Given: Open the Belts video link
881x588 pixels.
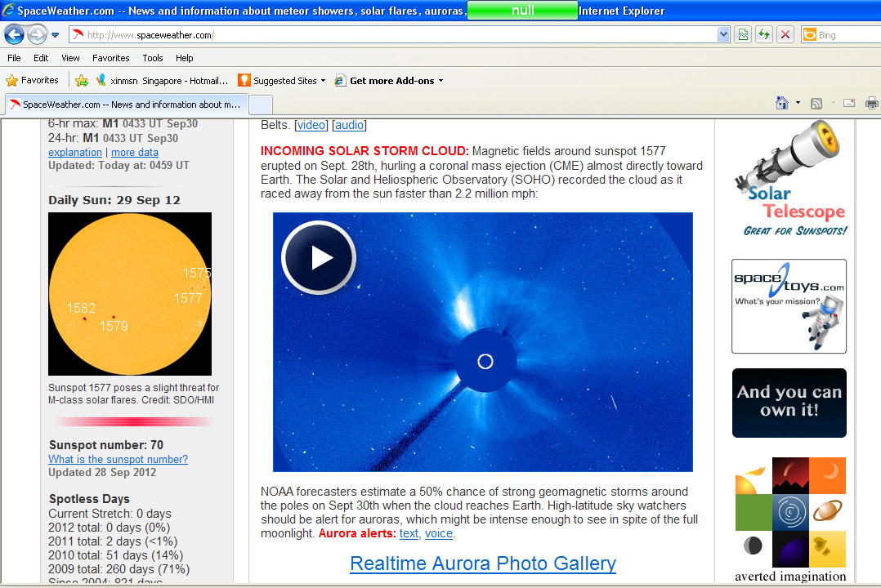Looking at the screenshot, I should coord(311,125).
